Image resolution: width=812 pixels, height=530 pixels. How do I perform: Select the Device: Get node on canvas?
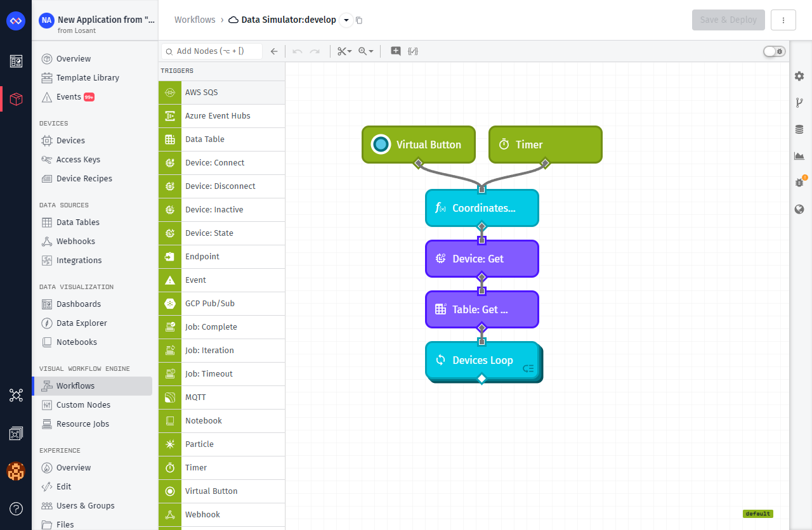tap(481, 259)
